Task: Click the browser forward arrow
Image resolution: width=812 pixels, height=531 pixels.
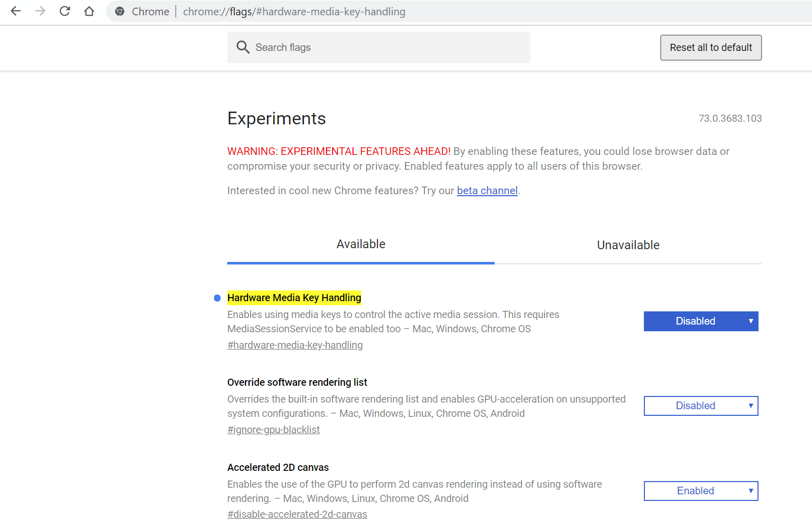Action: [x=40, y=11]
